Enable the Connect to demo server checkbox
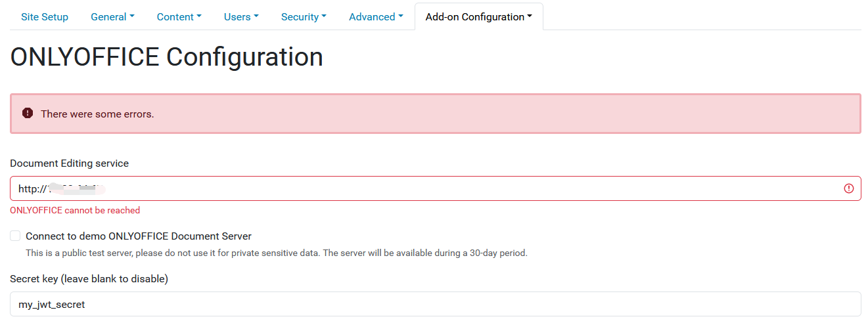The image size is (868, 323). pyautogui.click(x=15, y=236)
